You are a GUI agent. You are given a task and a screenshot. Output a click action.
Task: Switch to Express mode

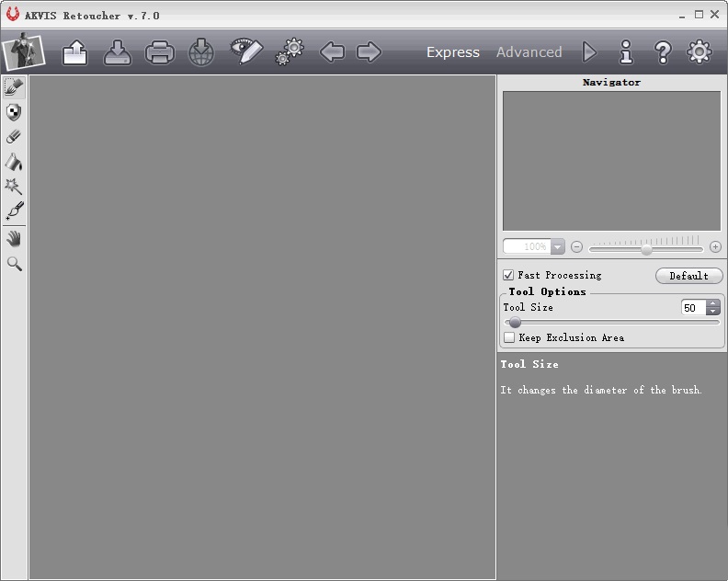[452, 52]
